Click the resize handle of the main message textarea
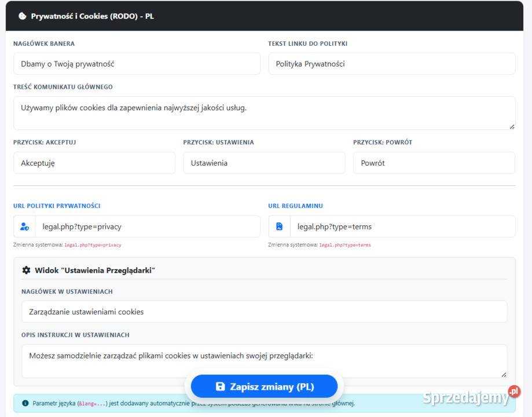Viewport: 532px width, 417px height. pyautogui.click(x=512, y=125)
